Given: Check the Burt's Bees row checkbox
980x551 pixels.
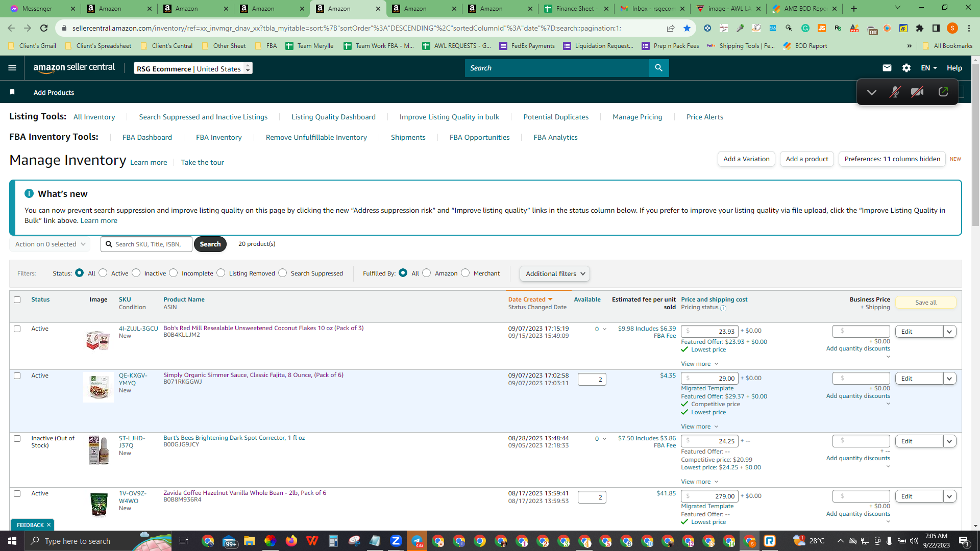Looking at the screenshot, I should tap(17, 438).
